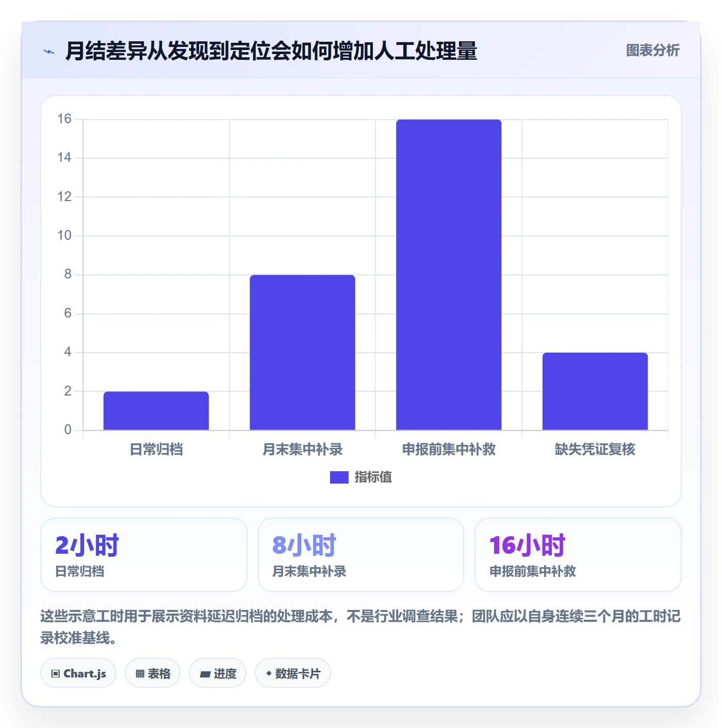Click the 月末集中补录 x-axis label
The width and height of the screenshot is (722, 728).
[x=303, y=450]
